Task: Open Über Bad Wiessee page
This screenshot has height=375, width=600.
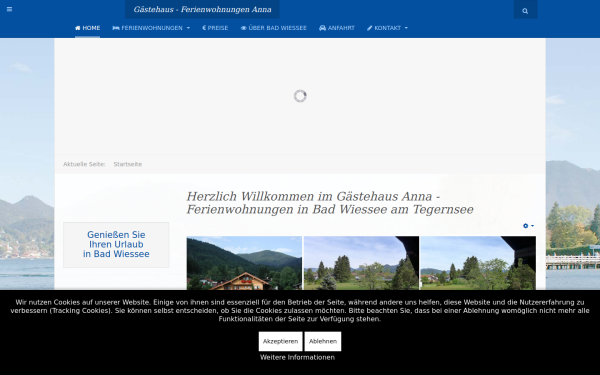Action: coord(274,28)
